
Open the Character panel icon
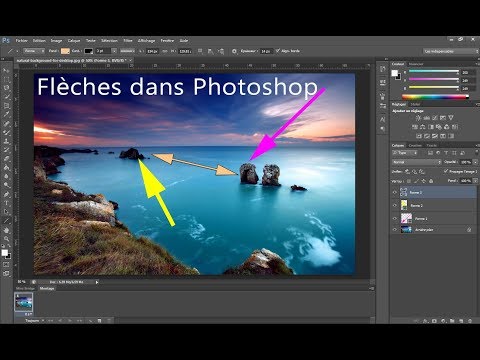[x=383, y=119]
